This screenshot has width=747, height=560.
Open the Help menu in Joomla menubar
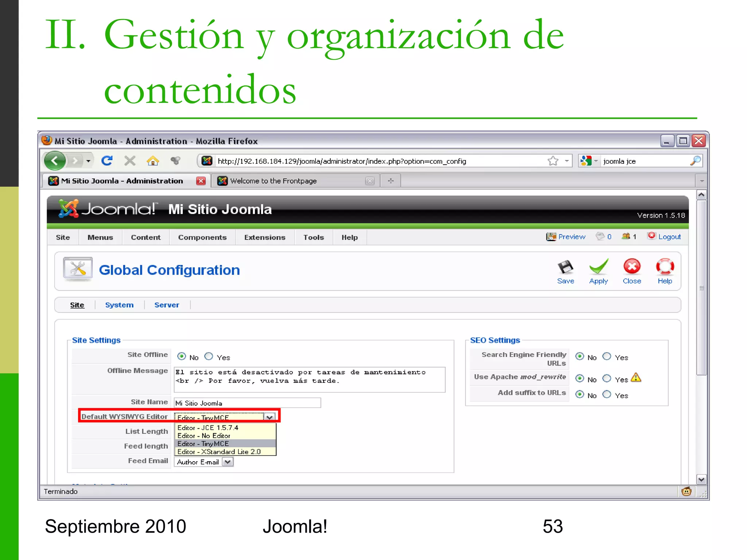(x=349, y=237)
